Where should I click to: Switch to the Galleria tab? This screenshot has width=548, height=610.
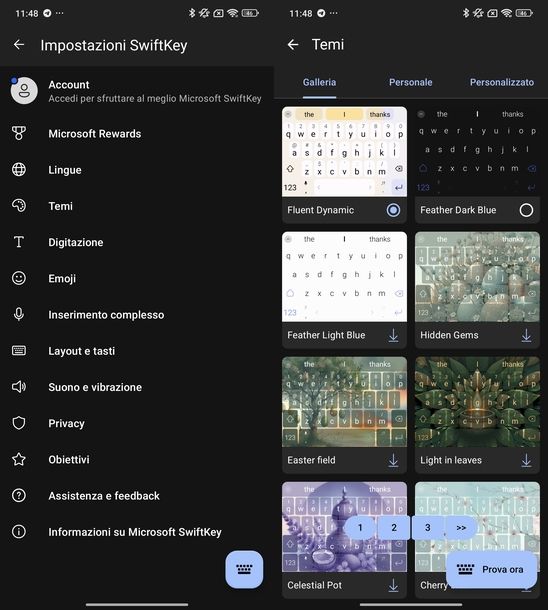(x=319, y=82)
